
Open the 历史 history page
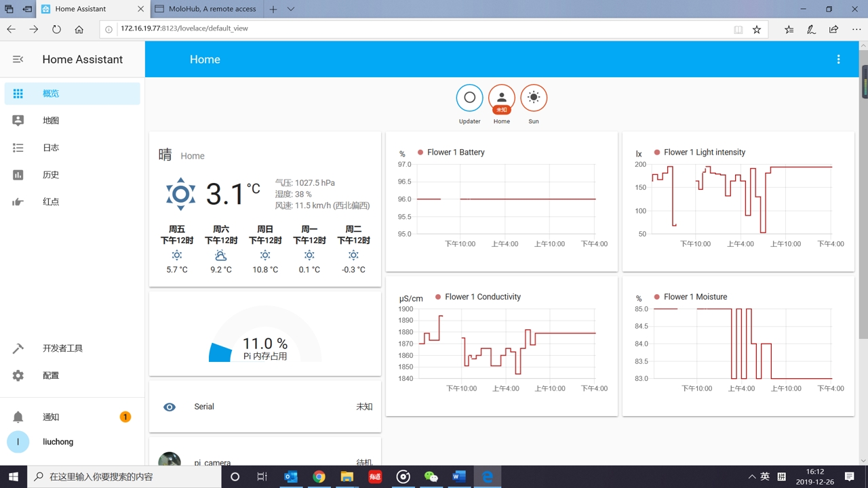tap(73, 175)
